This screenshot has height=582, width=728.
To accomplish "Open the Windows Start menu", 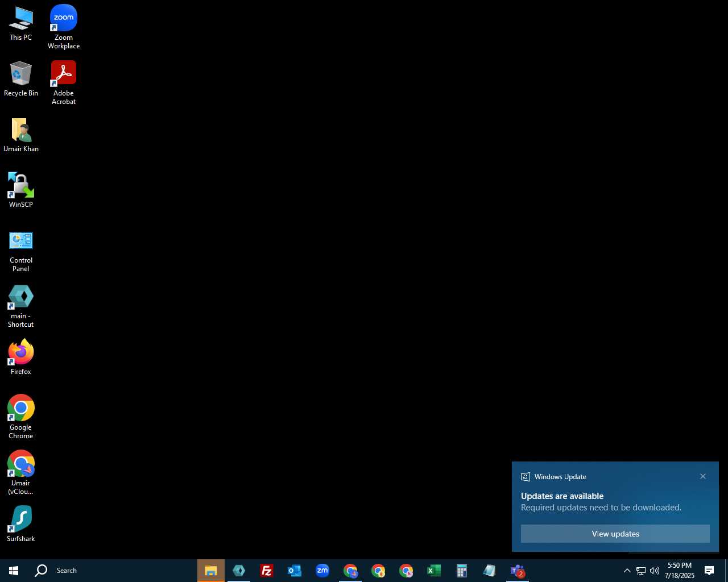I will pos(14,571).
